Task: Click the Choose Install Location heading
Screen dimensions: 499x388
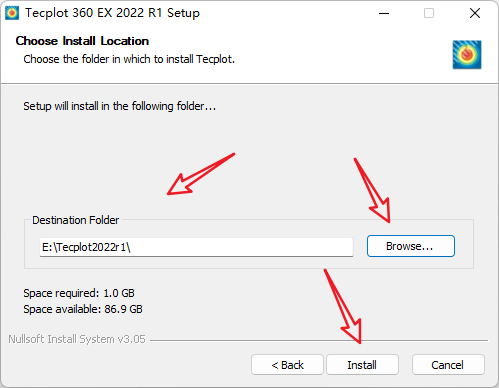Action: 82,41
